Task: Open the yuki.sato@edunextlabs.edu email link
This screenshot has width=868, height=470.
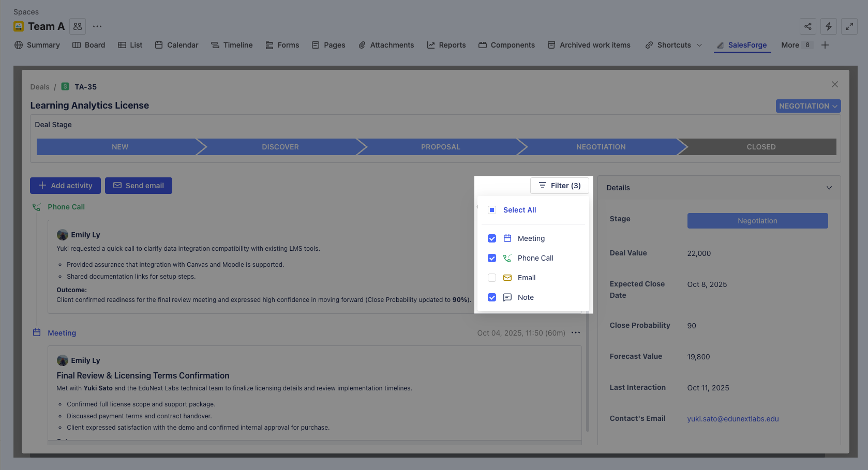Action: [x=732, y=419]
